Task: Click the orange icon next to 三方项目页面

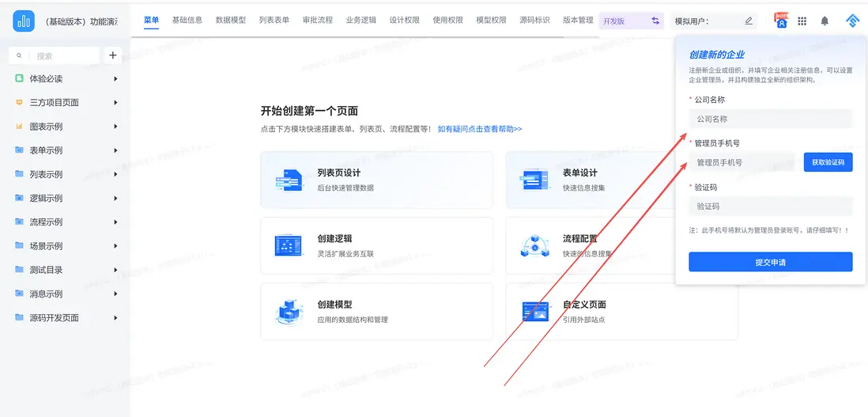Action: 20,102
